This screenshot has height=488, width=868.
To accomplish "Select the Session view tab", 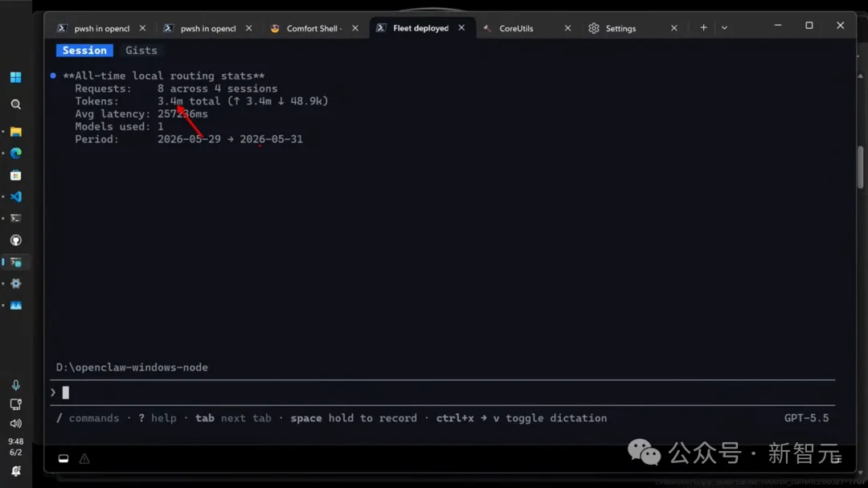I will (84, 51).
